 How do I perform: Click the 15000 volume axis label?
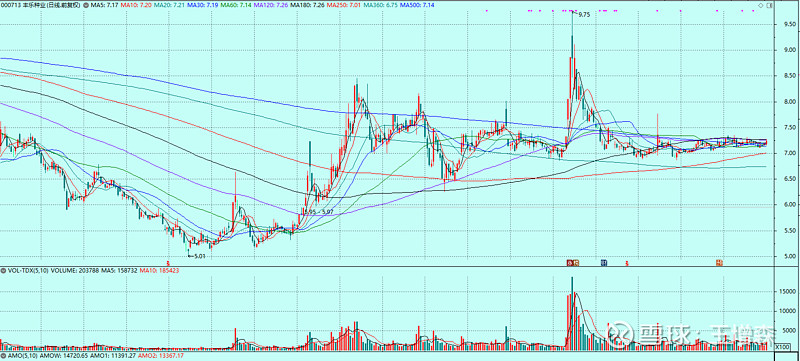tap(787, 291)
